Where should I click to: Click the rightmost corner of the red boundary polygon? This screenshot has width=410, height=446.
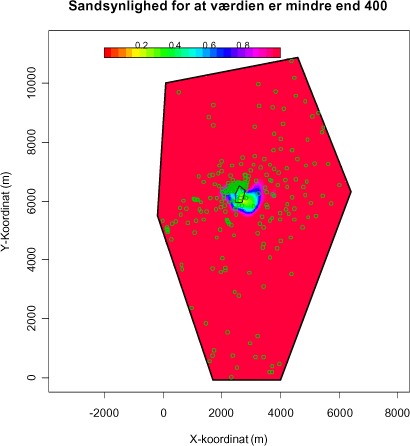(x=351, y=191)
